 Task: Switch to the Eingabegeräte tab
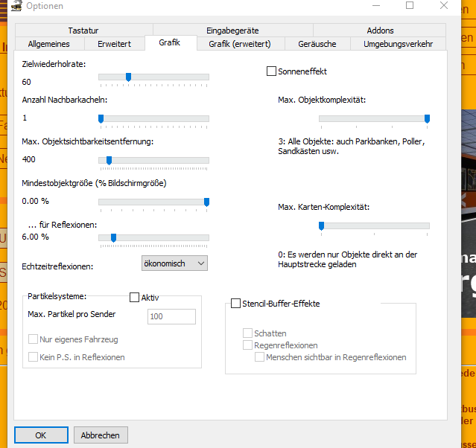click(232, 31)
